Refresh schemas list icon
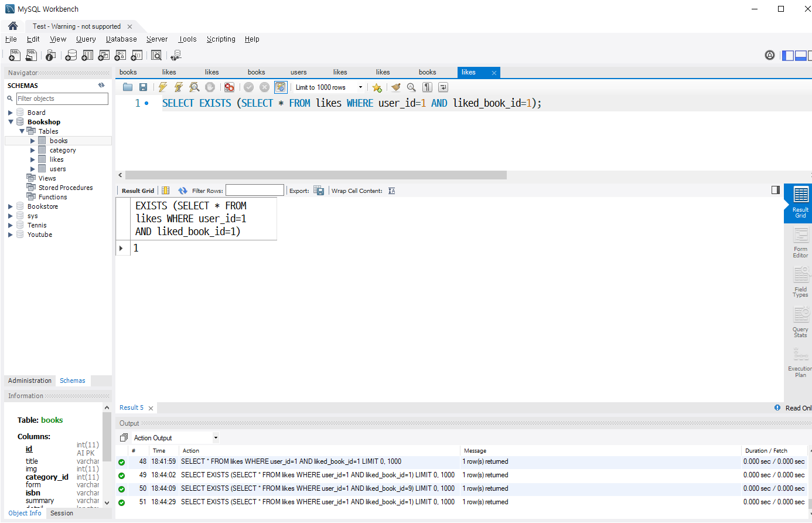Viewport: 812px width, 523px height. pyautogui.click(x=101, y=85)
